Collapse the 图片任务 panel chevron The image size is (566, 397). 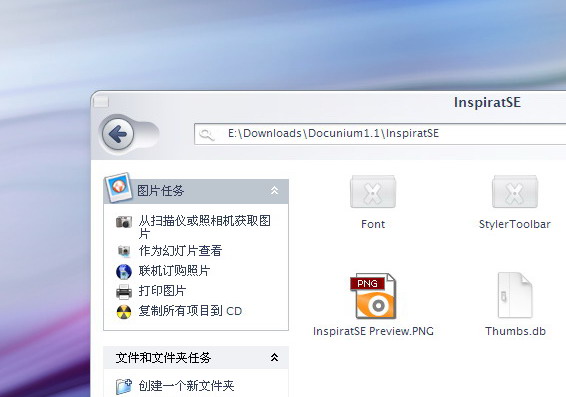click(274, 191)
